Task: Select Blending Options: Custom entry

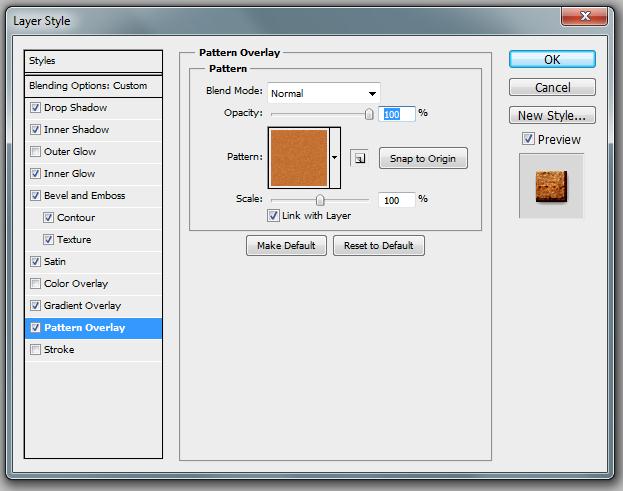Action: tap(94, 86)
